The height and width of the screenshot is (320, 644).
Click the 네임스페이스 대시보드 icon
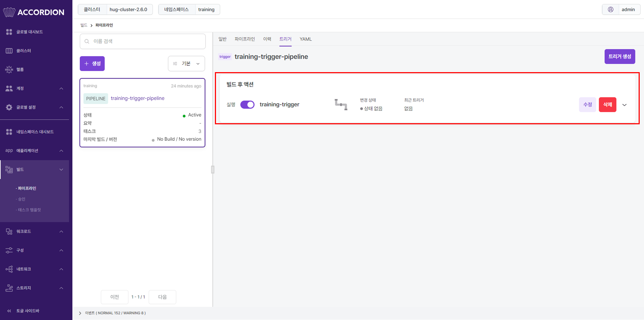point(9,132)
